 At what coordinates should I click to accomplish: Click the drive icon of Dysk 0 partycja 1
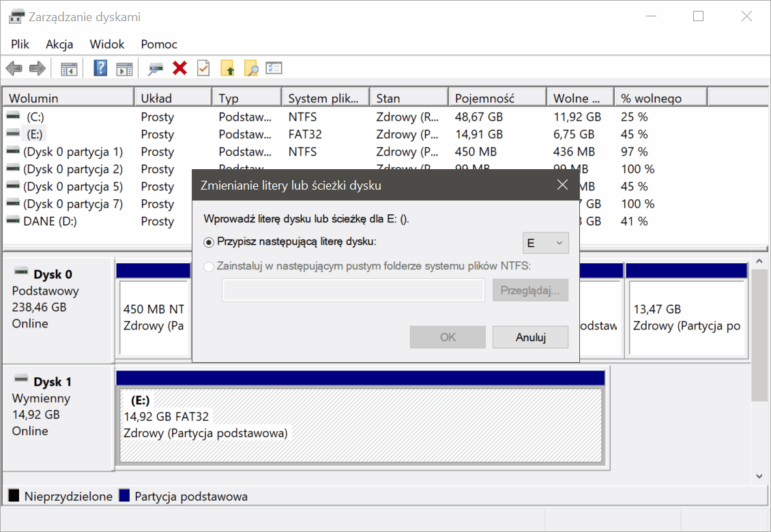point(13,151)
